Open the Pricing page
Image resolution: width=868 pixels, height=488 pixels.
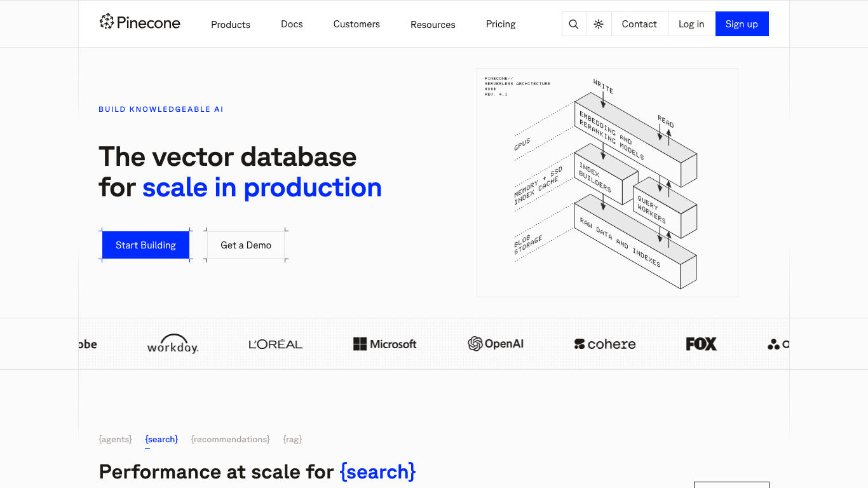pyautogui.click(x=501, y=24)
